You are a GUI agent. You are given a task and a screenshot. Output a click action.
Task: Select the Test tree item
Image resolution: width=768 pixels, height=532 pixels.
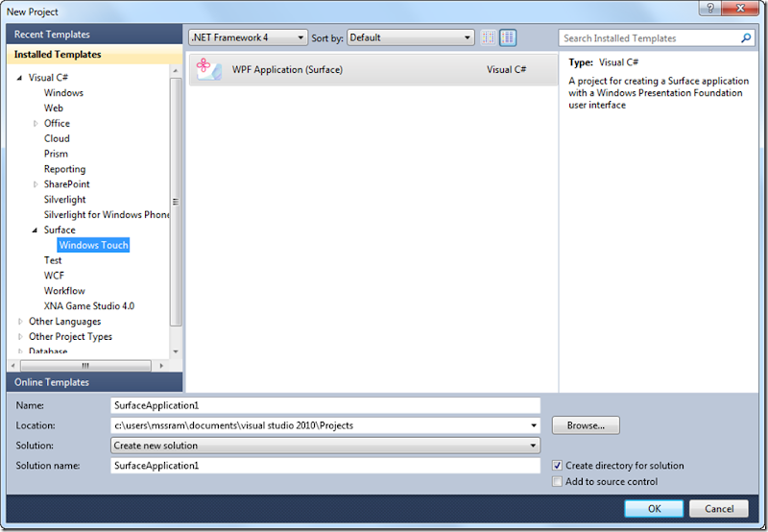pyautogui.click(x=53, y=260)
